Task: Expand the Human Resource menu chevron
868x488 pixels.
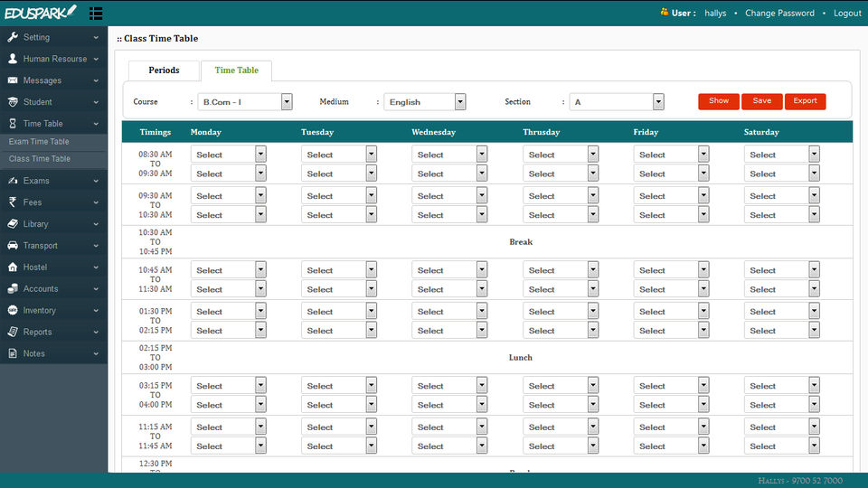Action: [x=96, y=60]
